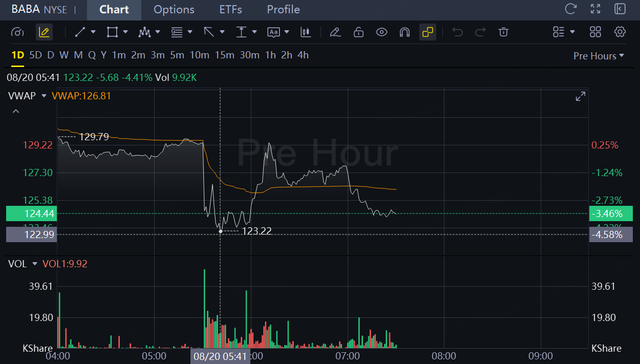Expand the rectangle shape tool options
640x364 pixels.
(125, 32)
